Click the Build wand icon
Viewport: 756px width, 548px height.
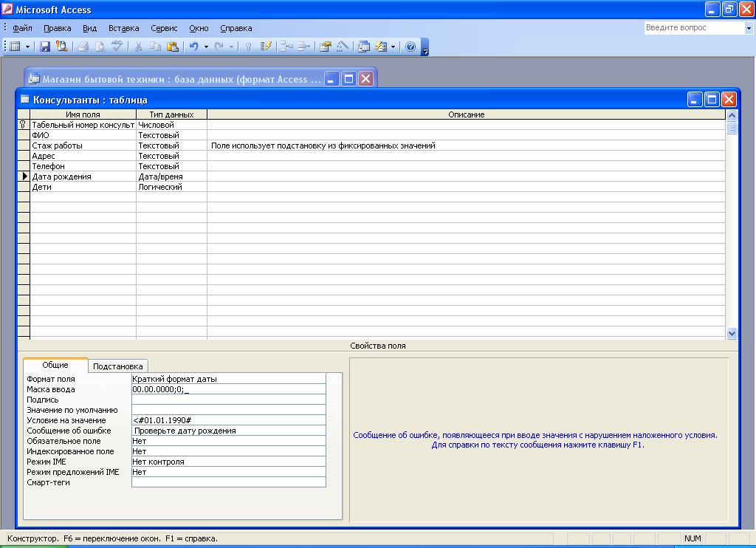point(343,47)
